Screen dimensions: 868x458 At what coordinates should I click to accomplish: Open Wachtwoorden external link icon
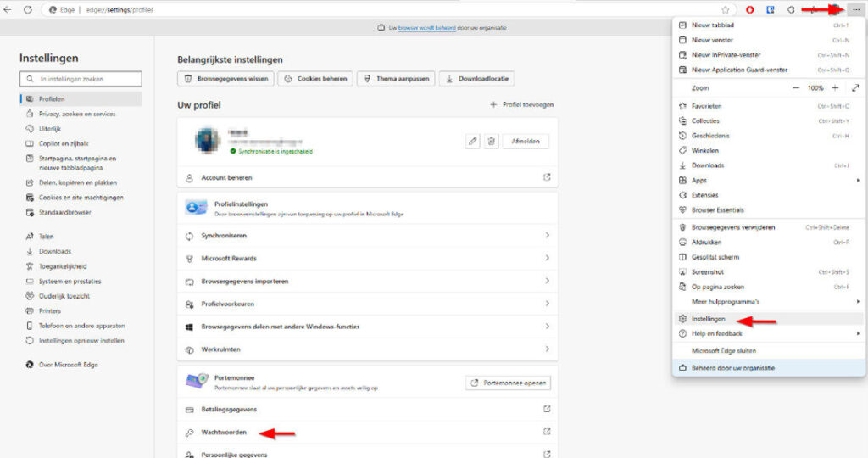[547, 432]
